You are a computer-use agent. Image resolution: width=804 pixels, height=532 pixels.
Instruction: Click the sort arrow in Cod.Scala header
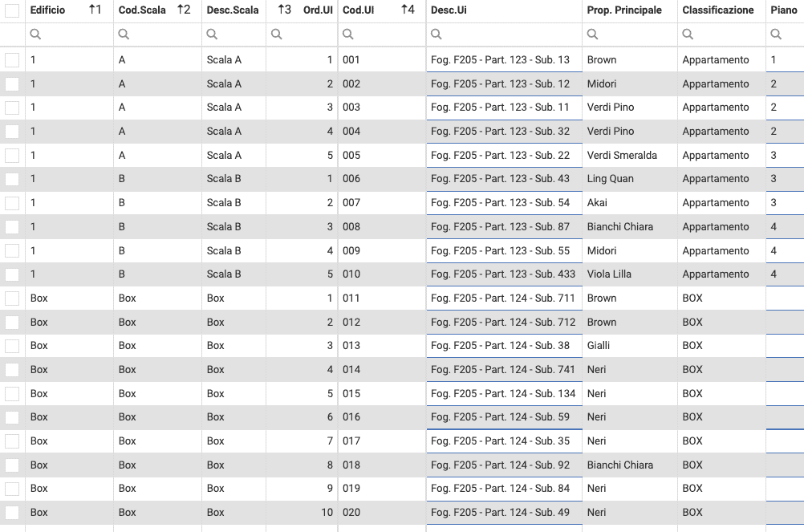[x=184, y=10]
